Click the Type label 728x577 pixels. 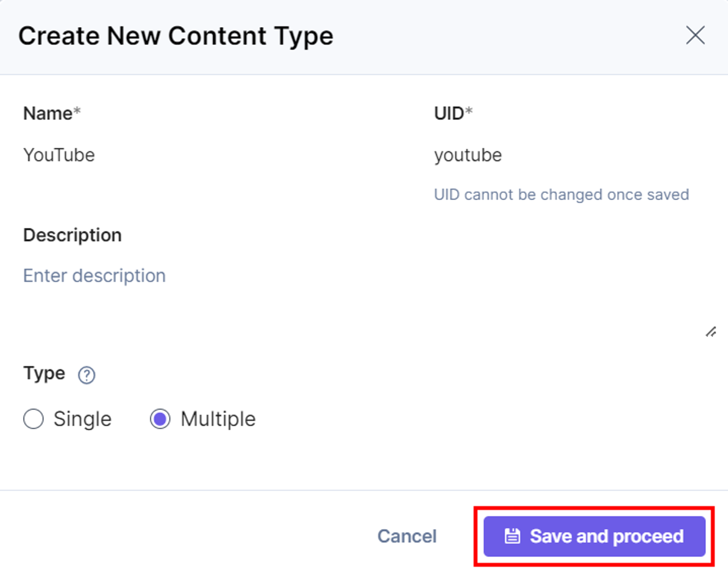[44, 374]
